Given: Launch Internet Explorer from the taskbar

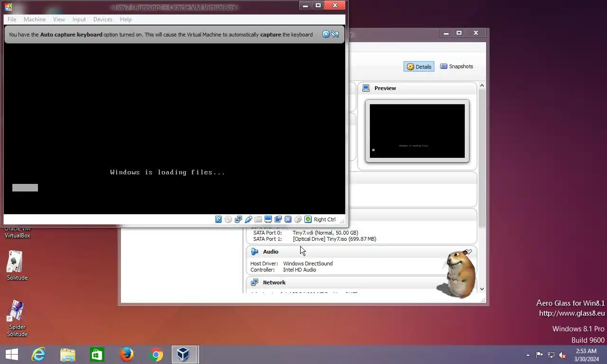Looking at the screenshot, I should pyautogui.click(x=38, y=355).
